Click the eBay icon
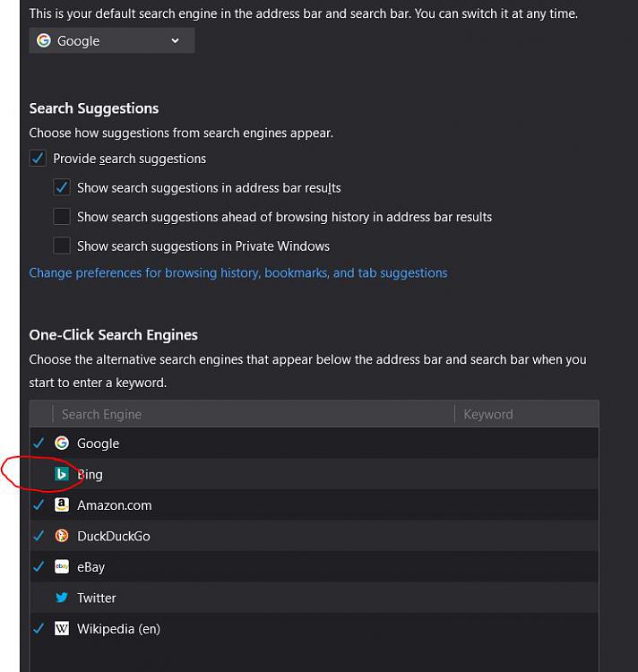Screen dimensions: 638x672 pos(62,566)
